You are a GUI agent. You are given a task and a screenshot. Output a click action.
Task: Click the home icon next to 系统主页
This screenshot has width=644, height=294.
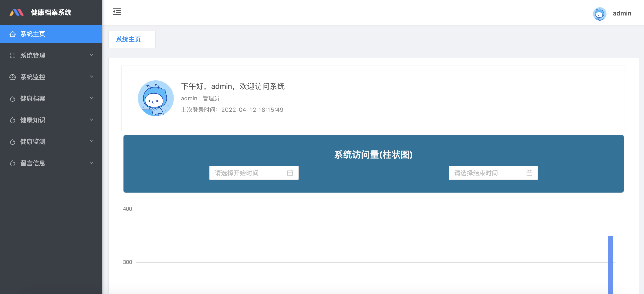13,34
